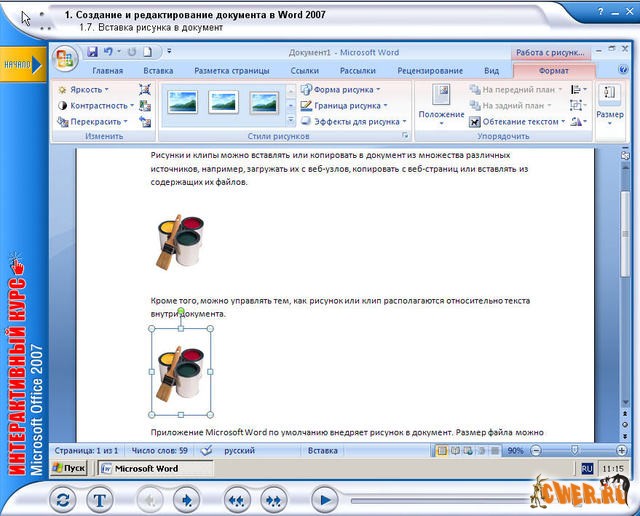The width and height of the screenshot is (640, 516).
Task: Click the zoom slider in the status bar
Action: [x=570, y=450]
